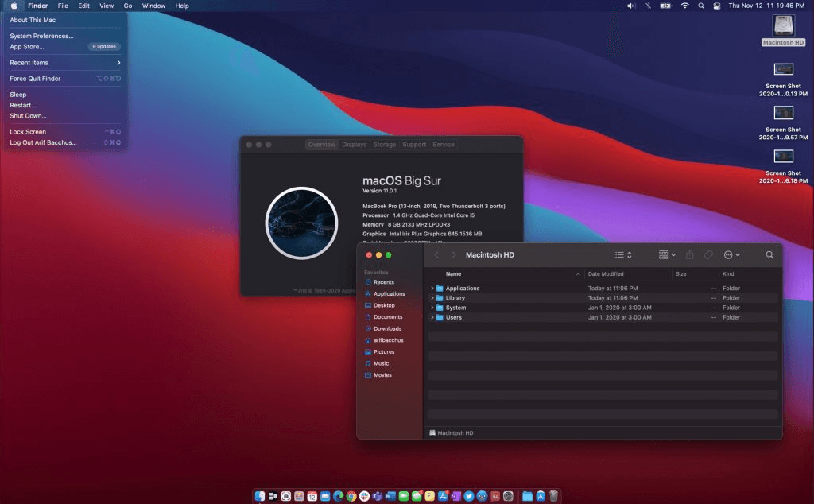Open the Trash in the Dock
This screenshot has height=504, width=814.
pyautogui.click(x=553, y=496)
